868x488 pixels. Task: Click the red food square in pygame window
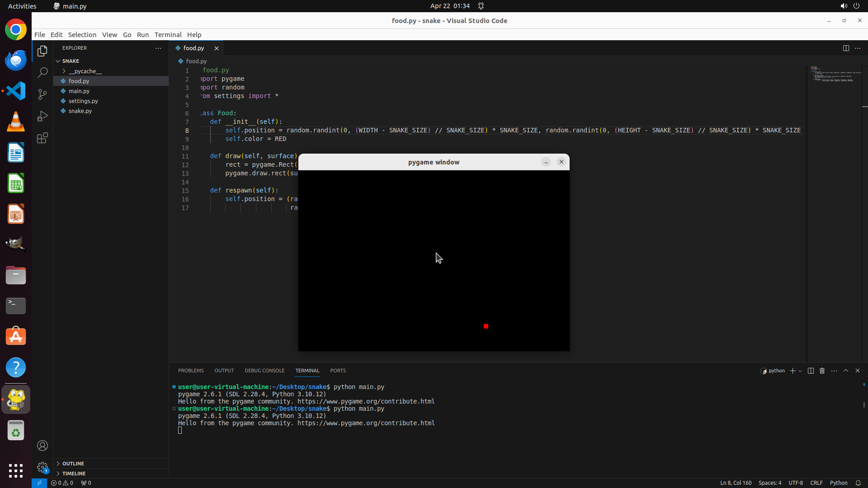point(486,326)
